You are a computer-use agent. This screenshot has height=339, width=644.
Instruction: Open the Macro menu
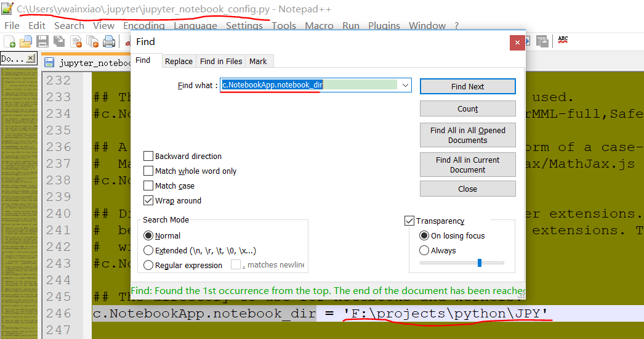click(319, 25)
